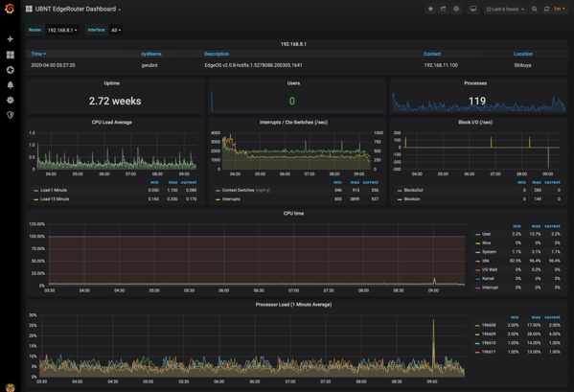Sort CPU Load Average legend by min

(x=154, y=182)
